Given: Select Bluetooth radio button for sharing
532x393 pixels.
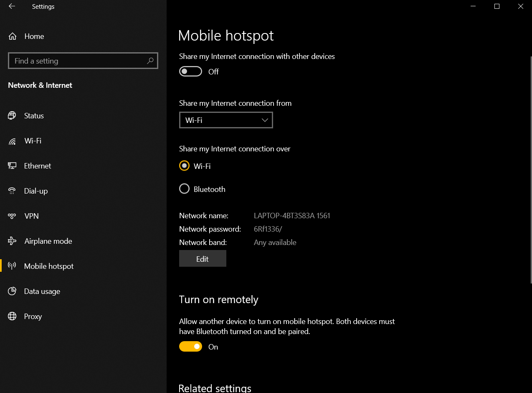Looking at the screenshot, I should (184, 189).
